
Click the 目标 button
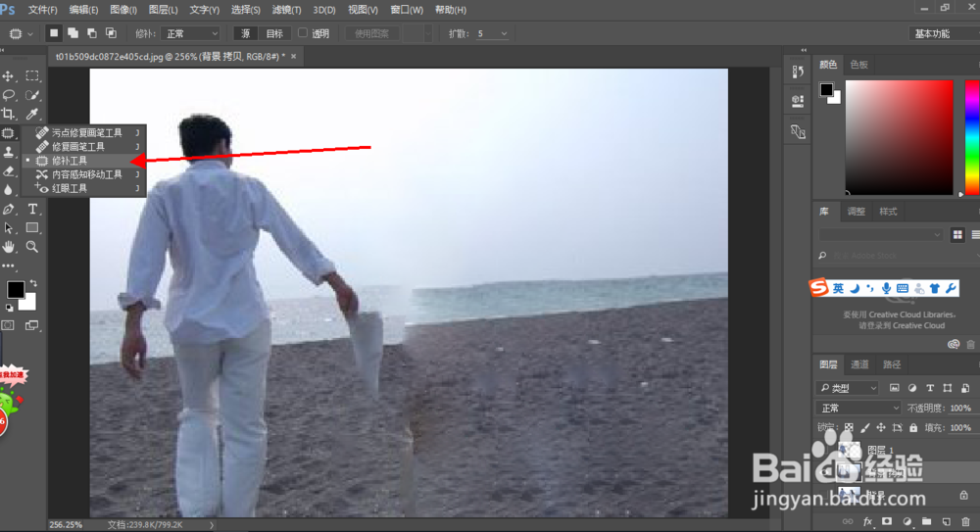click(274, 33)
